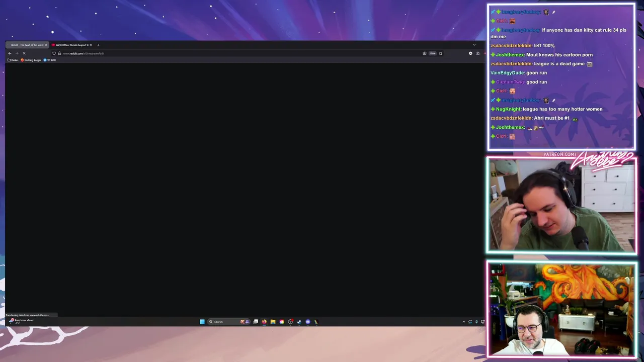Image resolution: width=644 pixels, height=362 pixels.
Task: Open the TO ADD bookmark
Action: [50, 60]
